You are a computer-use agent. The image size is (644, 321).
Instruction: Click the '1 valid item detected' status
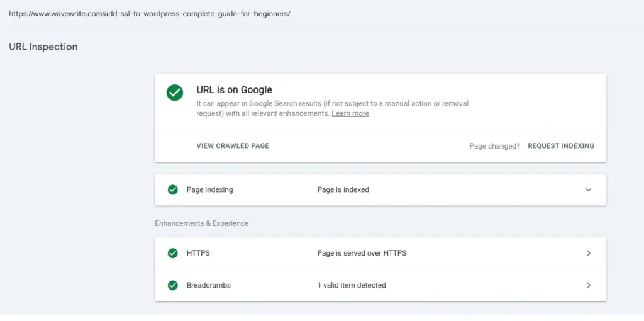pos(351,285)
